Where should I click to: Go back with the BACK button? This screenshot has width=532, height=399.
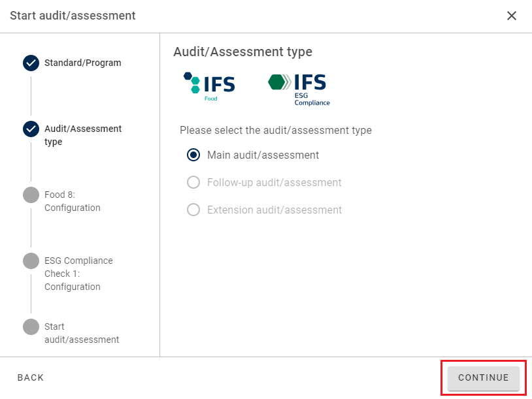(31, 377)
